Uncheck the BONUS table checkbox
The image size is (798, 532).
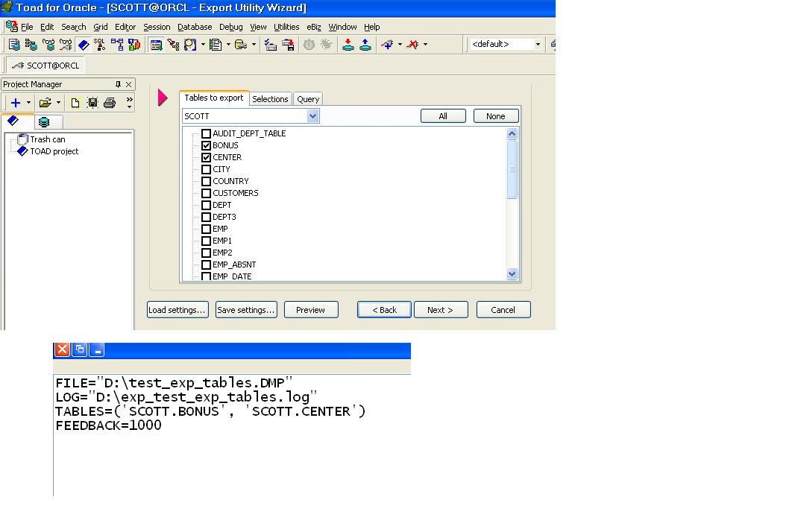pos(207,145)
